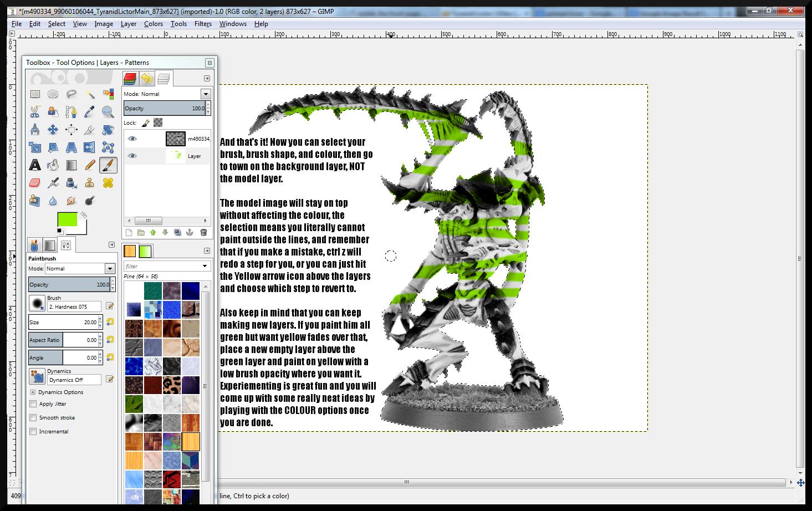
Task: Select the Ink tool
Action: click(71, 183)
